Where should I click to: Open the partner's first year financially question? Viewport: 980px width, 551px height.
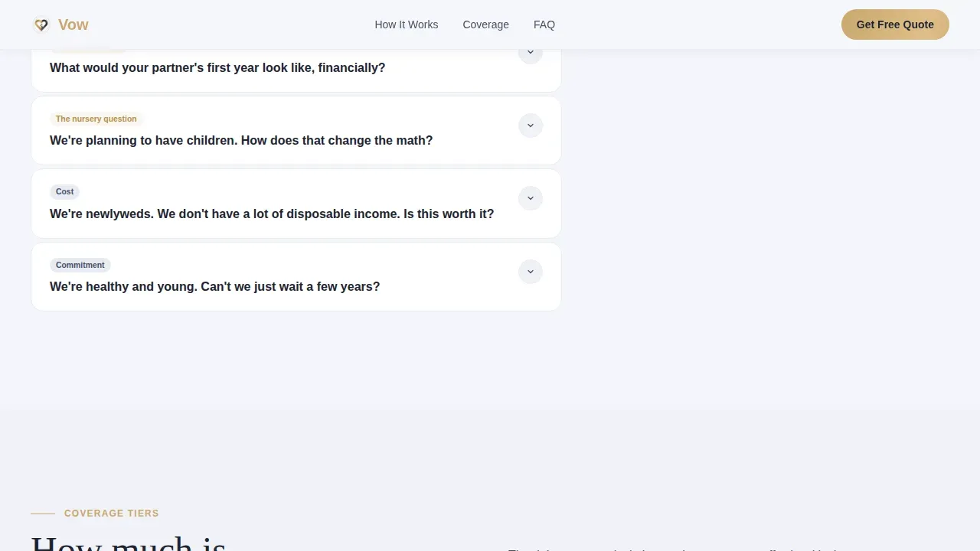(217, 67)
